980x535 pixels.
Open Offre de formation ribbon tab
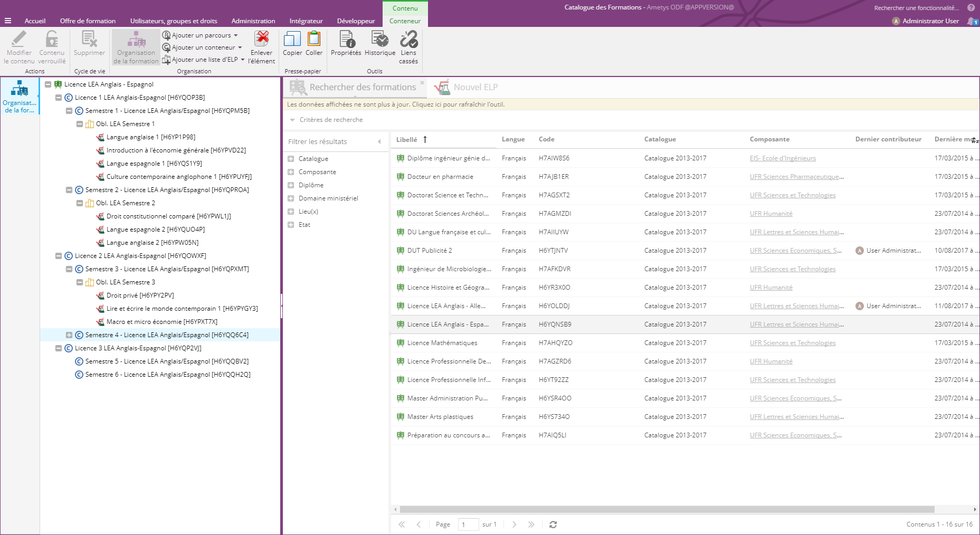click(x=88, y=21)
